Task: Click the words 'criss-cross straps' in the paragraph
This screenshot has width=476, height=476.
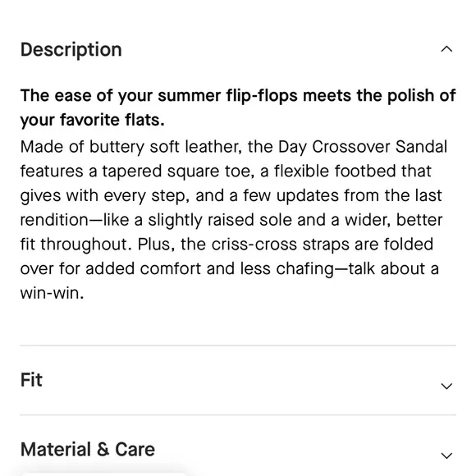Action: [x=280, y=244]
